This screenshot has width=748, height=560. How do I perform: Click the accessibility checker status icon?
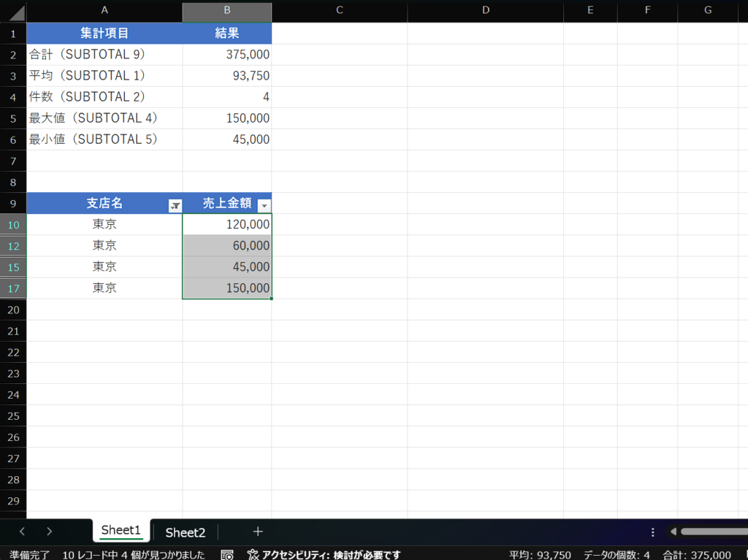(253, 555)
